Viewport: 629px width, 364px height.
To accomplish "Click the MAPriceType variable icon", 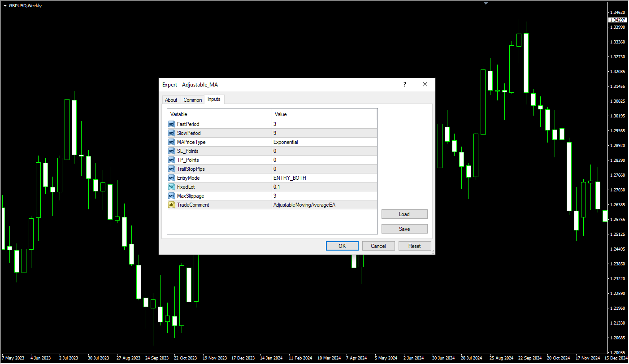I will [x=171, y=142].
